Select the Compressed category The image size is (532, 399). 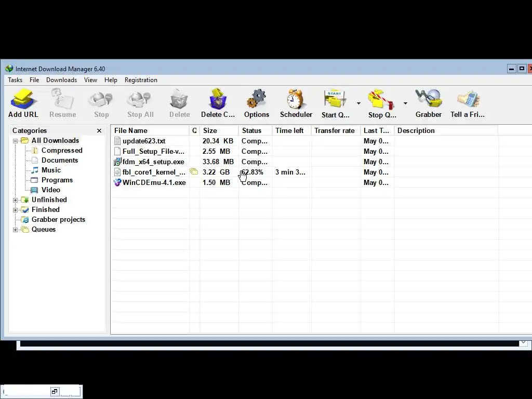point(62,150)
